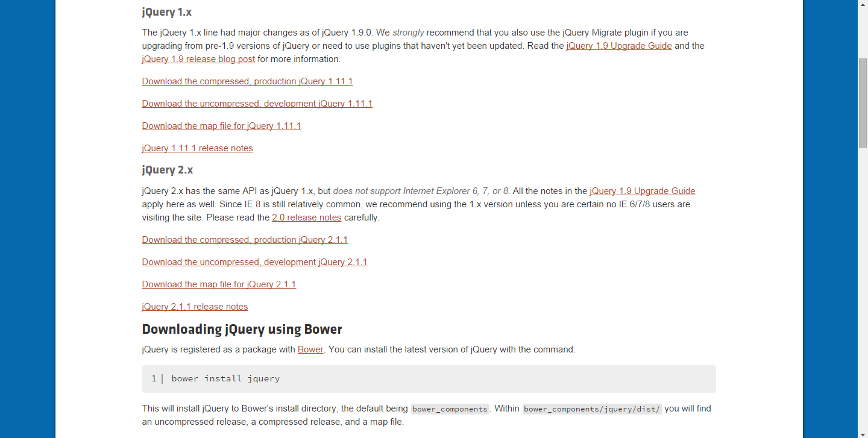This screenshot has height=438, width=868.
Task: Open jQuery 1.9 release blog post link
Action: [198, 59]
